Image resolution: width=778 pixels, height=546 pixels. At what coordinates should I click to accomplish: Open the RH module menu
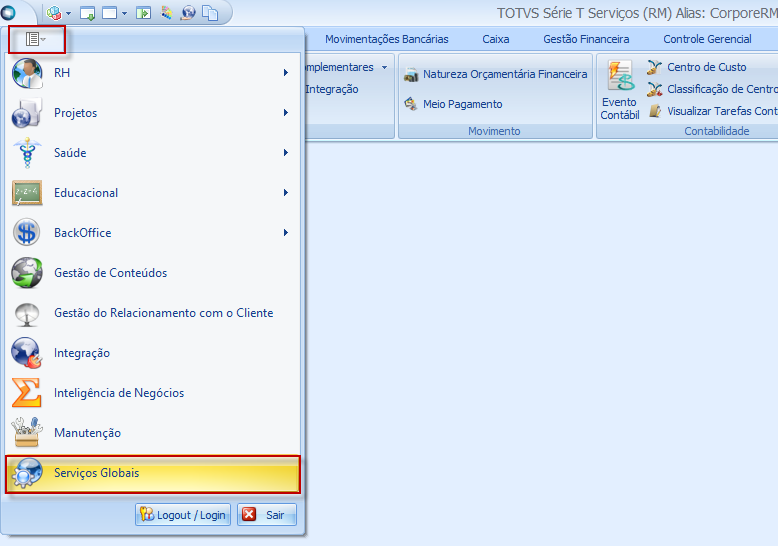pos(152,73)
